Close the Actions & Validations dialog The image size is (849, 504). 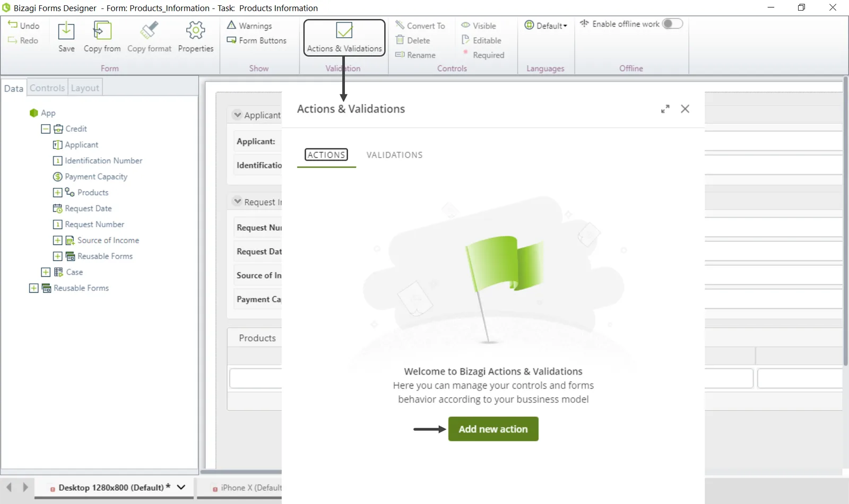[x=685, y=109]
